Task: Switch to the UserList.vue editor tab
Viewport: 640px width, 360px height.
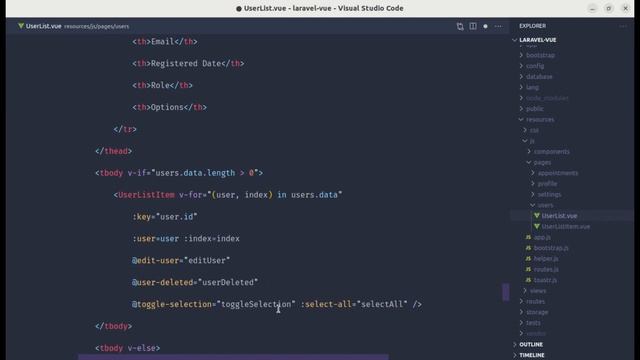Action: tap(44, 26)
